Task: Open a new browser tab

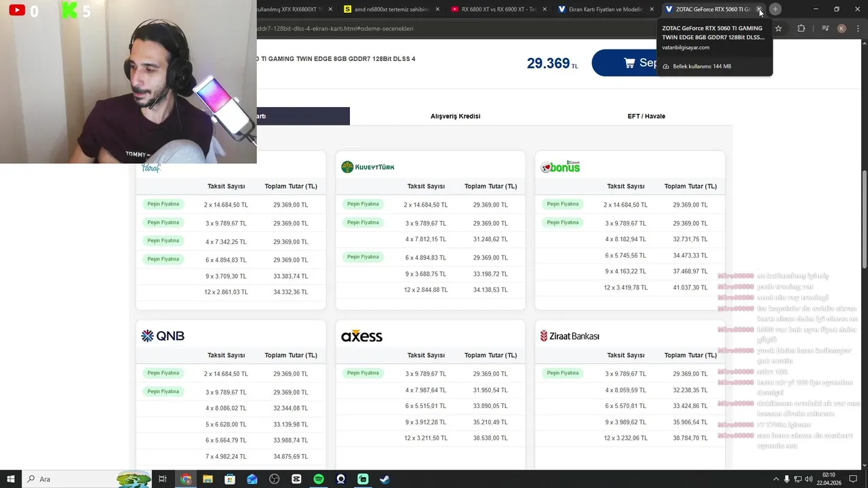Action: coord(775,9)
